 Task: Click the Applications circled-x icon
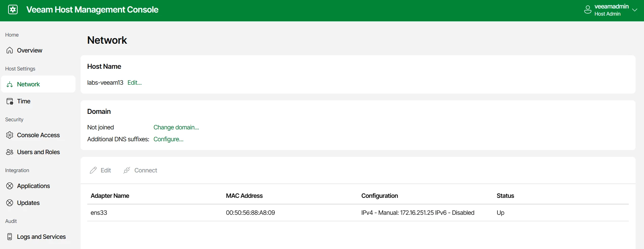(10, 186)
